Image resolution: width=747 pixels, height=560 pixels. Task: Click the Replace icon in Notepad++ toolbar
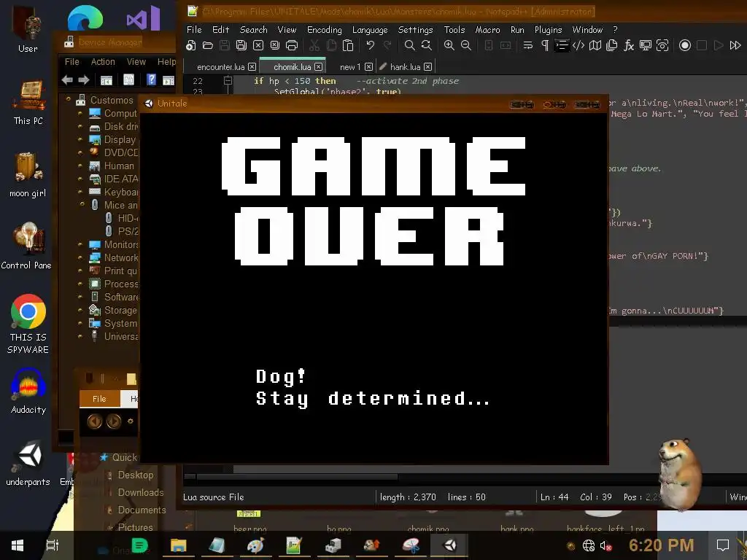(x=426, y=45)
